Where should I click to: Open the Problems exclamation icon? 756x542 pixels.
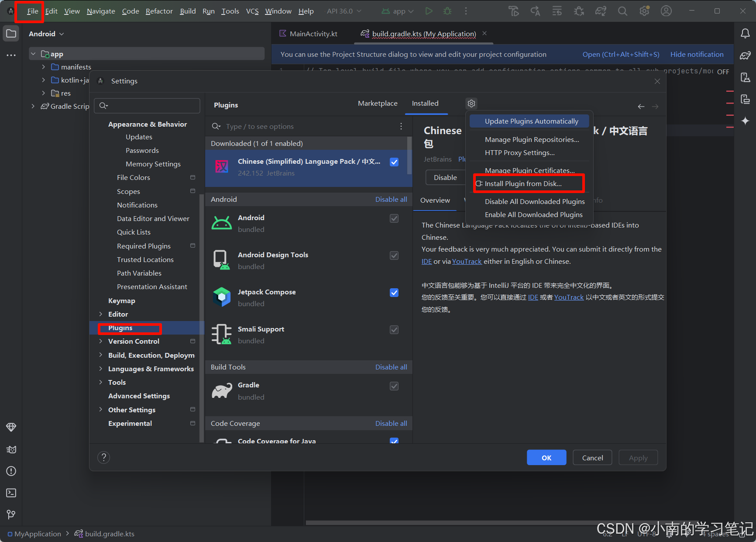point(11,471)
